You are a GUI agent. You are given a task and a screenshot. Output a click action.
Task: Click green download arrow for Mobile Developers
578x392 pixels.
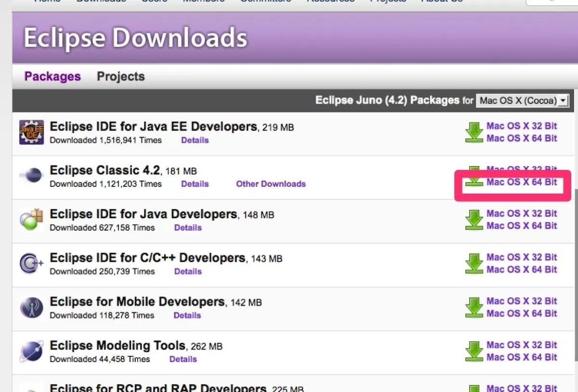click(x=474, y=308)
